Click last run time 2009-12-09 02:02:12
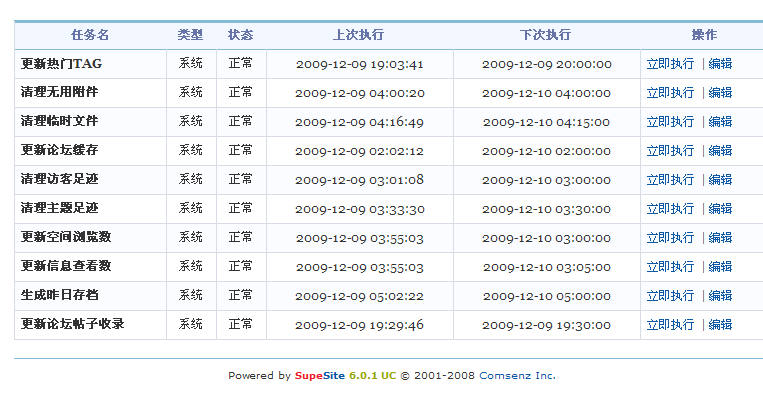763x396 pixels. pyautogui.click(x=360, y=151)
